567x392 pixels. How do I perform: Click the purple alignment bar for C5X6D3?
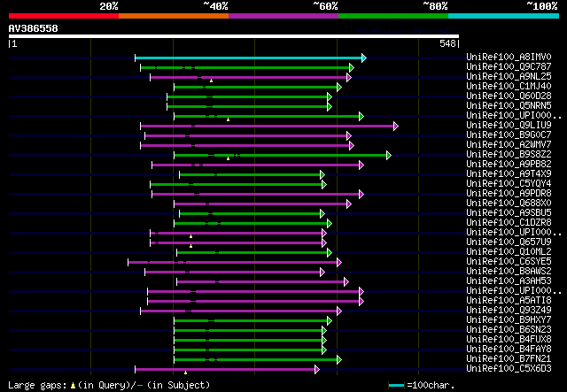[x=225, y=370]
